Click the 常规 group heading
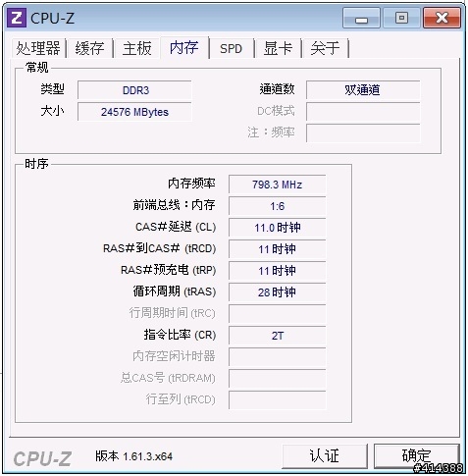 [x=36, y=68]
